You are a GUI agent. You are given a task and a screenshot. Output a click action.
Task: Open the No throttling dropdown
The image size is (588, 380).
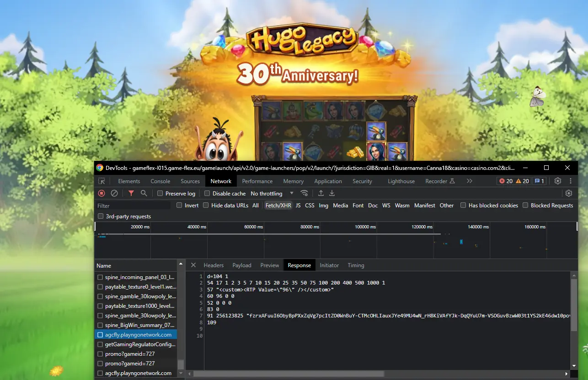272,194
